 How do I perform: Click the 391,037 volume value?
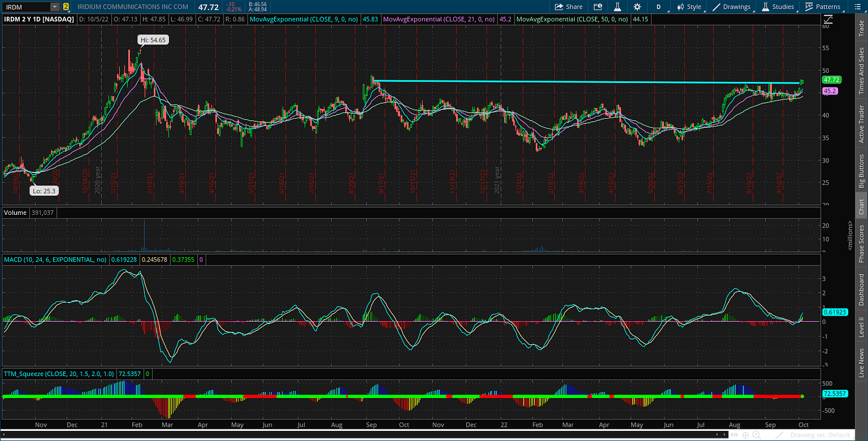42,212
